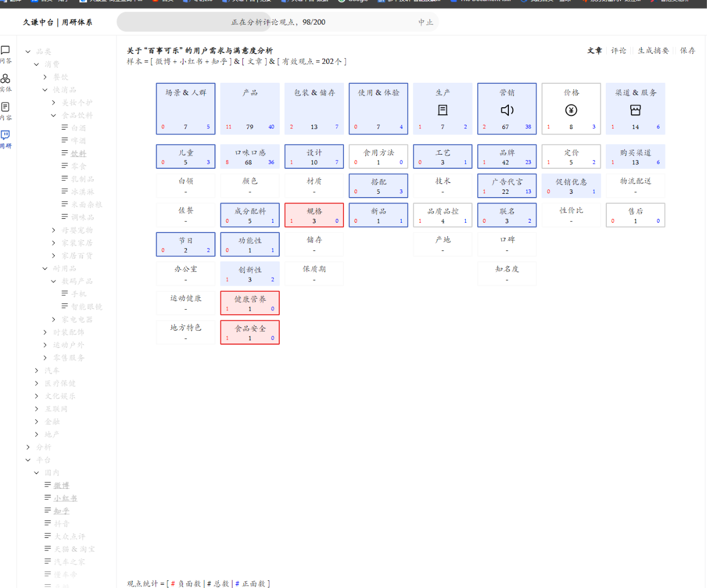Click the list icon beside 零食
707x588 pixels.
pyautogui.click(x=65, y=166)
